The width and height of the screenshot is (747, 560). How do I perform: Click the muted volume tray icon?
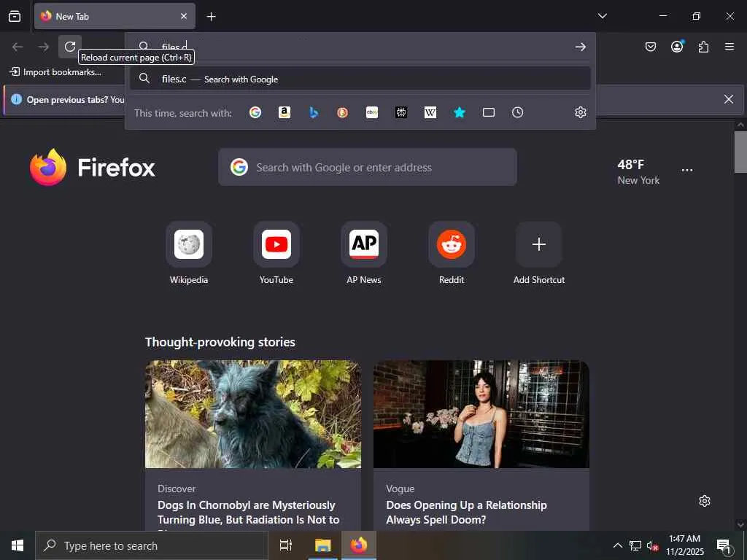pyautogui.click(x=652, y=545)
